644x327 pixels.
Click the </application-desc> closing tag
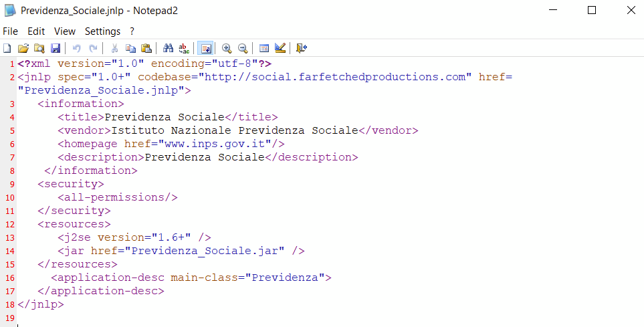[x=100, y=291]
